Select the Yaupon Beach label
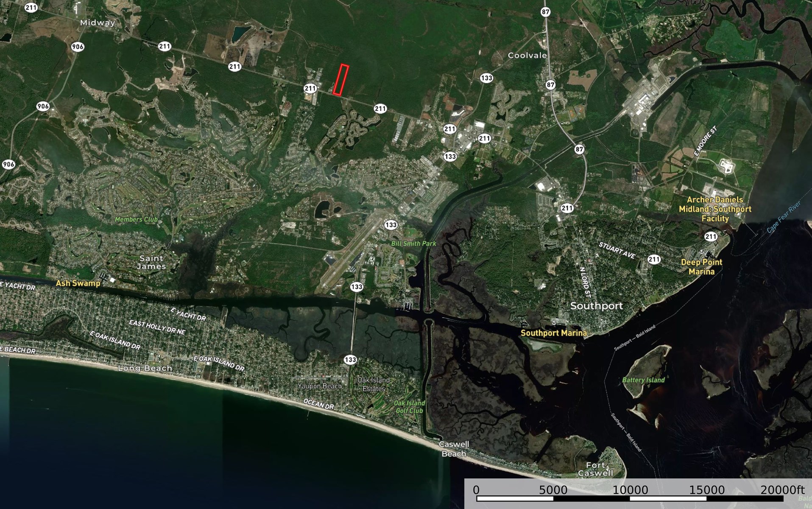 [x=320, y=386]
